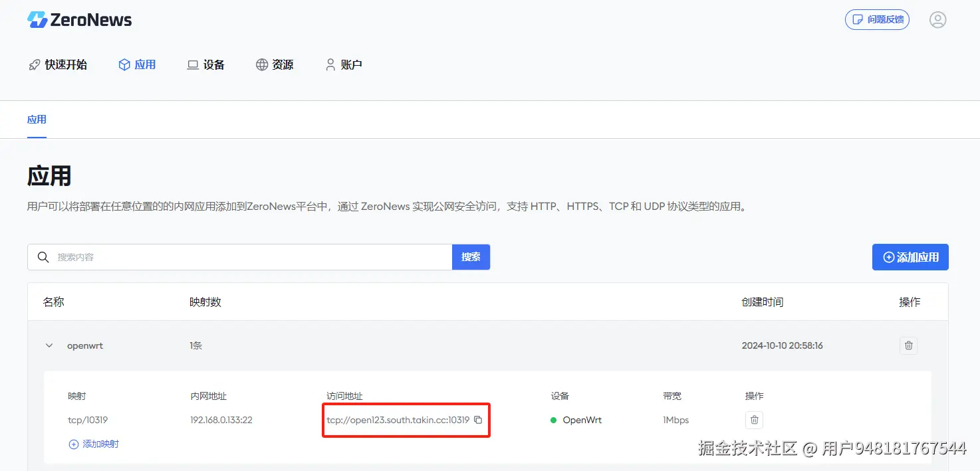This screenshot has width=980, height=471.
Task: Go to the 设备 menu item
Action: [x=206, y=65]
